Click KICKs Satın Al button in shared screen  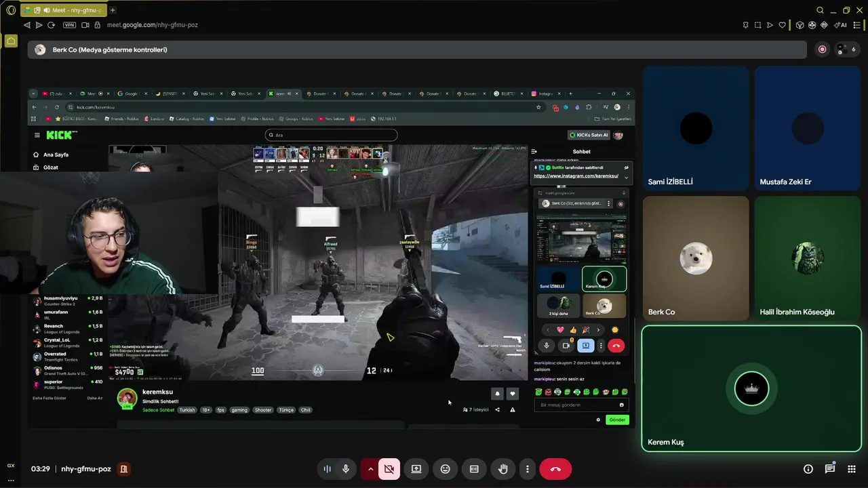pos(589,135)
